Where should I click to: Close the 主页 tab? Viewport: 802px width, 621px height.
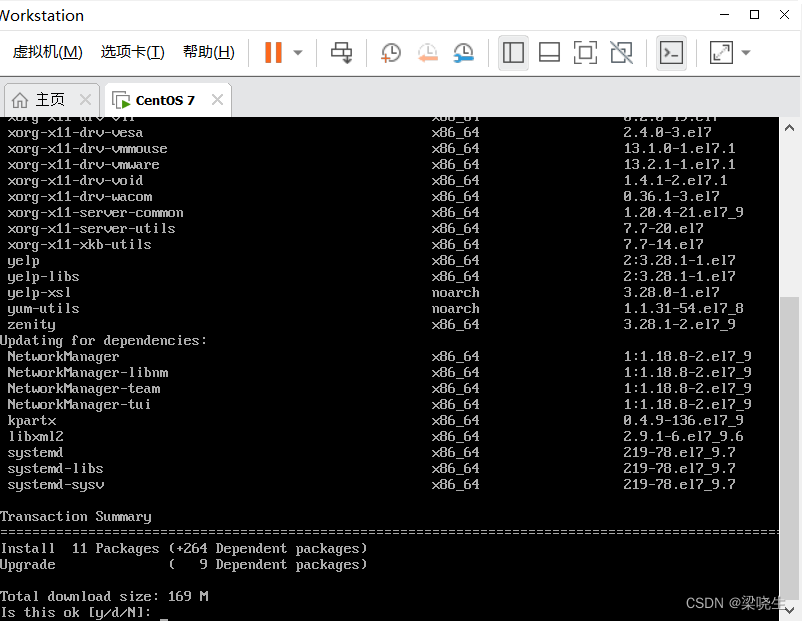pyautogui.click(x=85, y=100)
